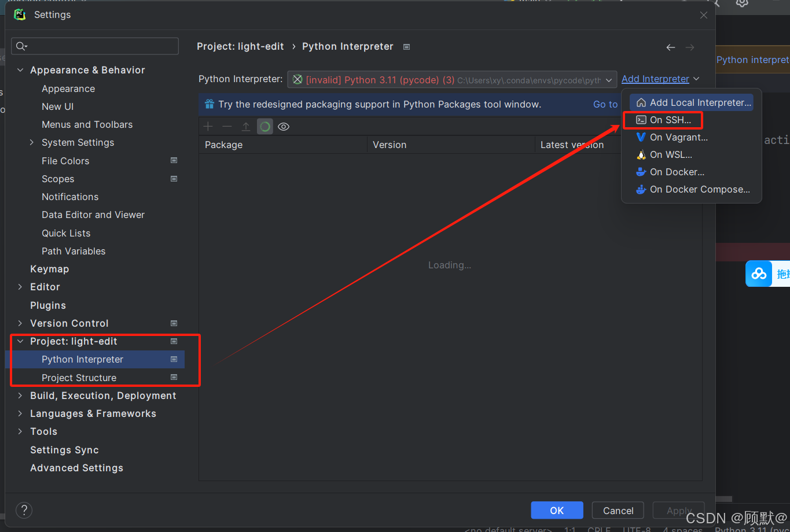The width and height of the screenshot is (790, 532).
Task: Expand the System Settings node
Action: [32, 142]
